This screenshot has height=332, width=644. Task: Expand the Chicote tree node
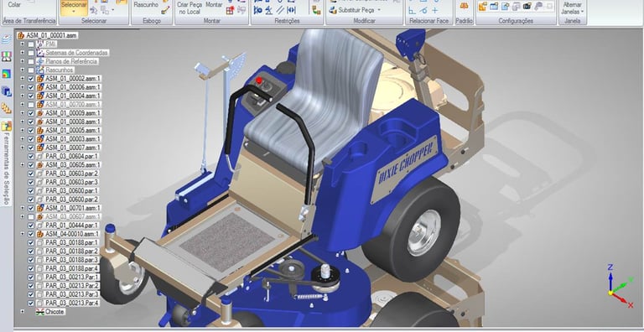(23, 311)
